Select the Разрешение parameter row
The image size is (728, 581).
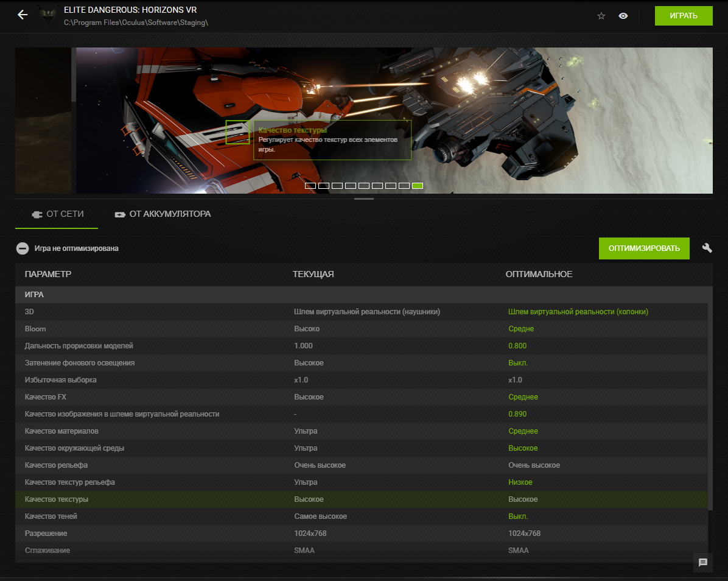[x=362, y=533]
